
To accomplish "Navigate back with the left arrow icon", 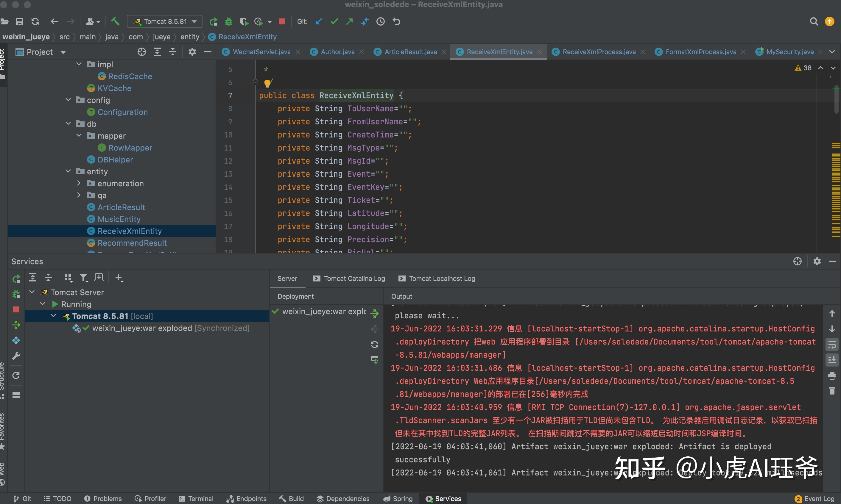I will pyautogui.click(x=54, y=21).
